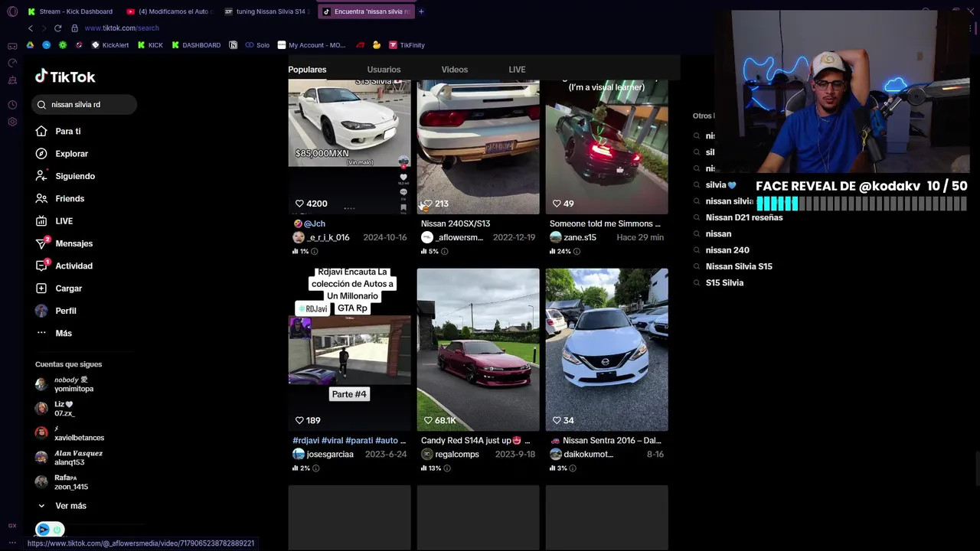Open the Más three-dots icon

tap(41, 333)
